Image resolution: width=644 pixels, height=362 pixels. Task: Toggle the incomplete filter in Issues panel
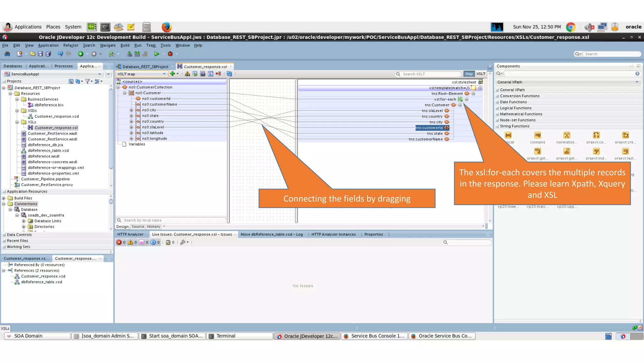click(144, 242)
